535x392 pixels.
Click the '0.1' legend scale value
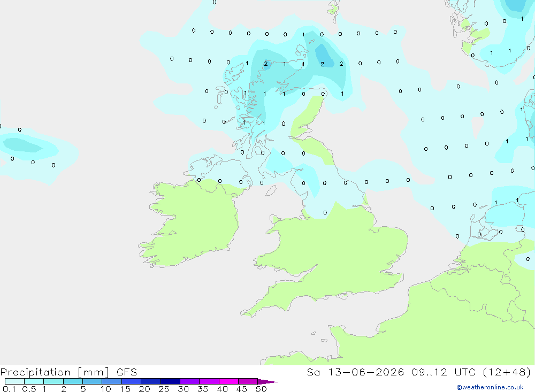pyautogui.click(x=9, y=389)
